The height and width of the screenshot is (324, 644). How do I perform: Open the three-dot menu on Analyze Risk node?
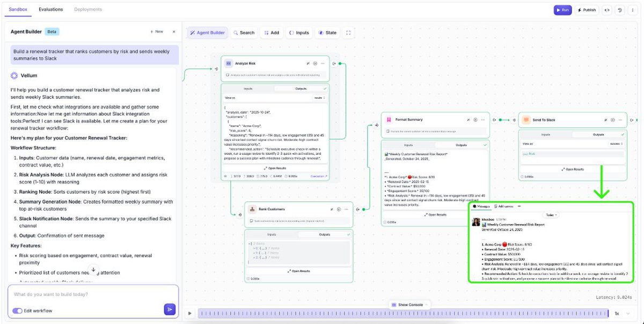322,63
